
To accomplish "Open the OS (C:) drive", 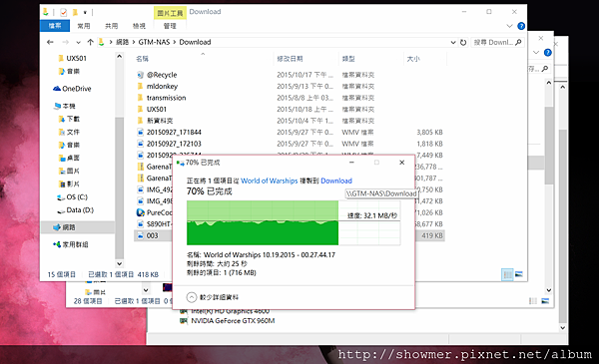I will [77, 196].
